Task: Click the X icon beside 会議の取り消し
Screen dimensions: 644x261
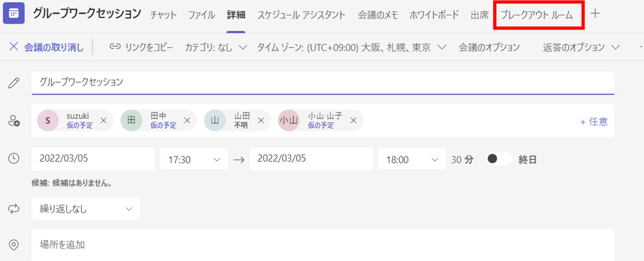Action: 14,47
